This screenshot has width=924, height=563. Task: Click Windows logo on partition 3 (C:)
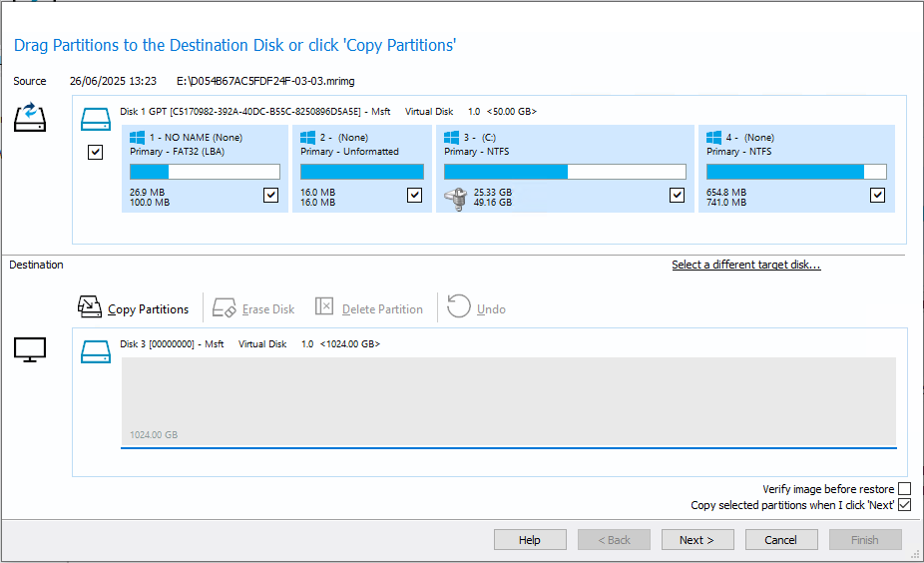coord(451,138)
